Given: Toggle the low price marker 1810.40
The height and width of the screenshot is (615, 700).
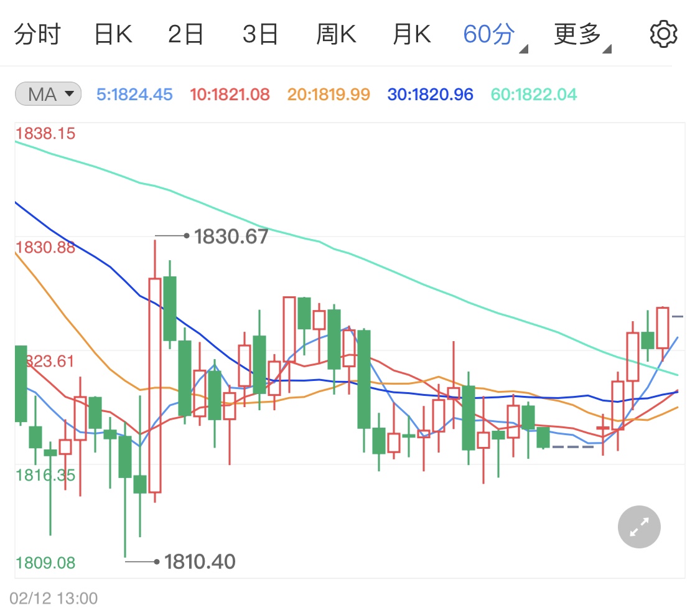Looking at the screenshot, I should [x=200, y=561].
